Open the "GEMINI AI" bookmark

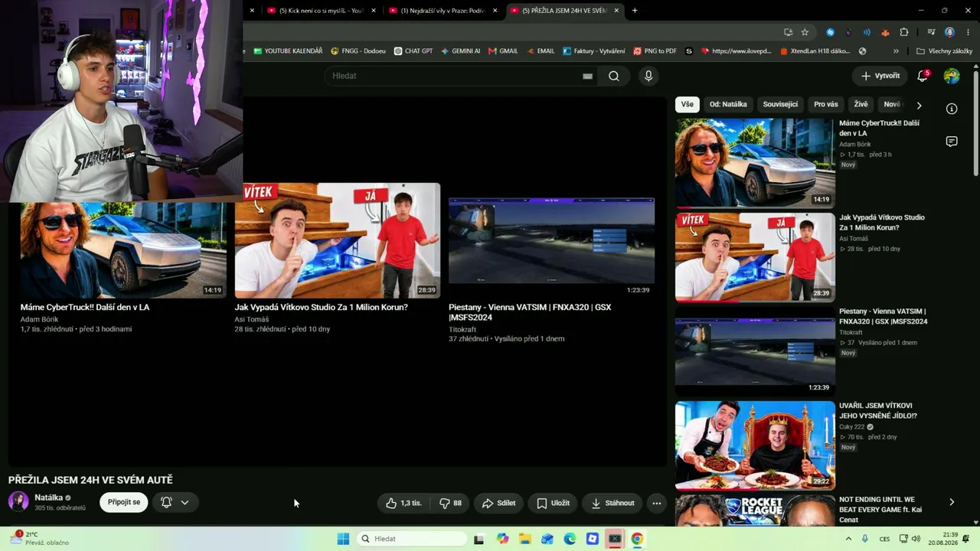(461, 51)
